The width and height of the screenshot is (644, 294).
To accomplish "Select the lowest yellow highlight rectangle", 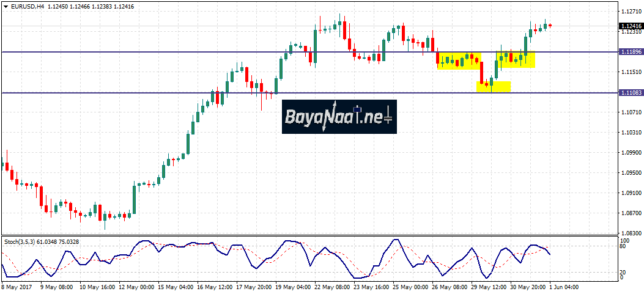I will click(x=493, y=86).
